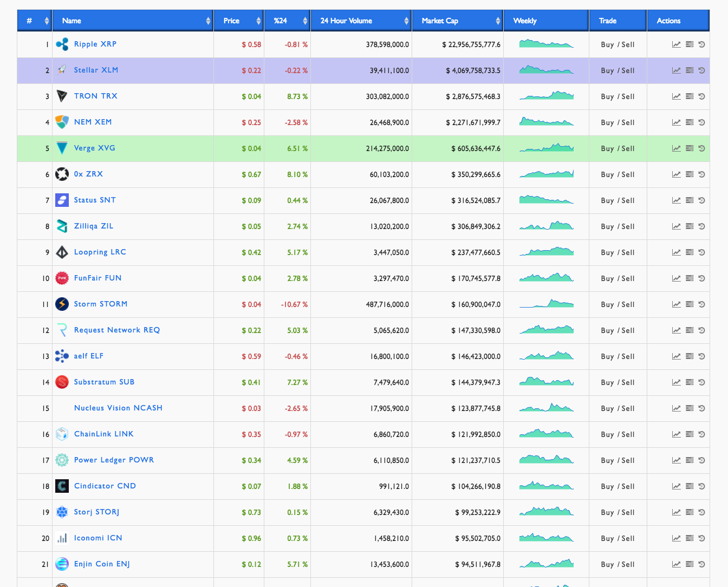This screenshot has width=728, height=587.
Task: Click the Enjin Coin logo
Action: pyautogui.click(x=62, y=564)
